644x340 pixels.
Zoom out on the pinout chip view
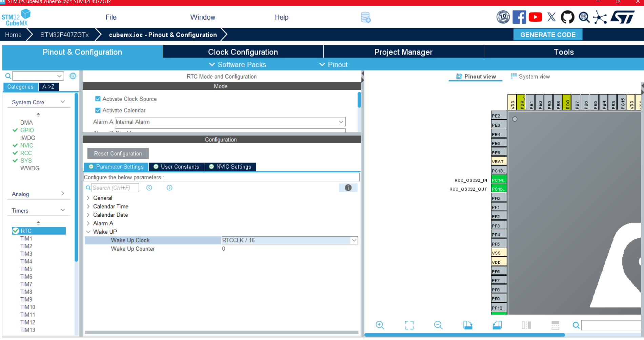(438, 325)
